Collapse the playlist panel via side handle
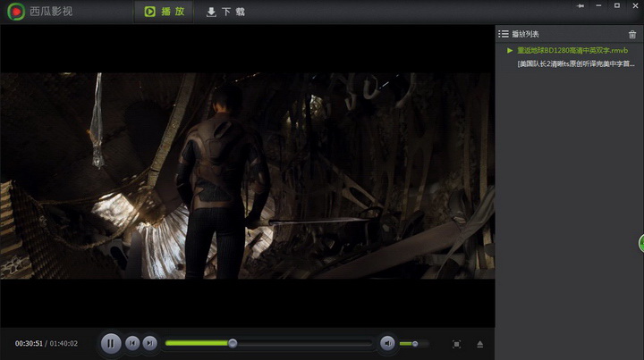Screen dimensions: 644x360 (640, 243)
